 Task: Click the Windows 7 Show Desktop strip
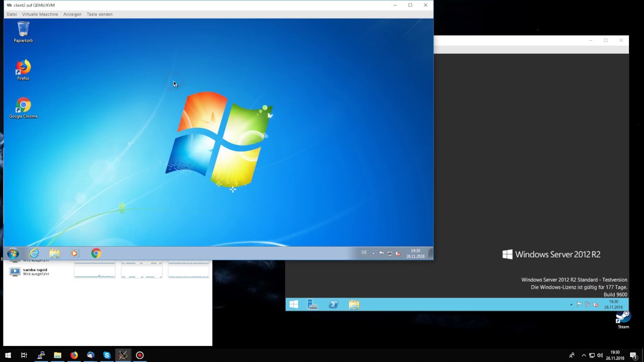431,253
